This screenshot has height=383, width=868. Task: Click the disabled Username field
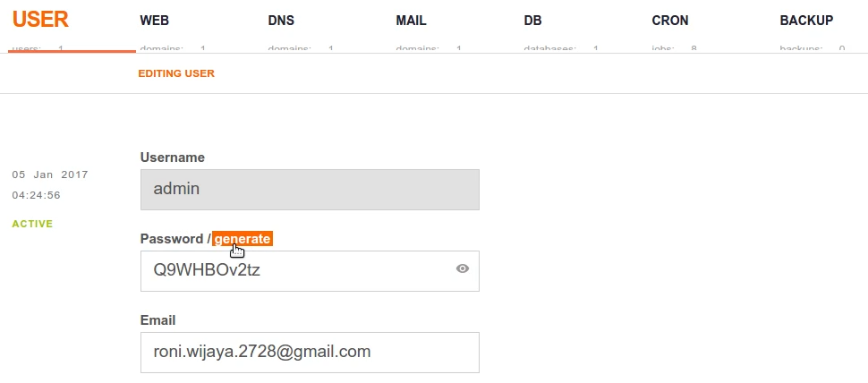[x=310, y=190]
